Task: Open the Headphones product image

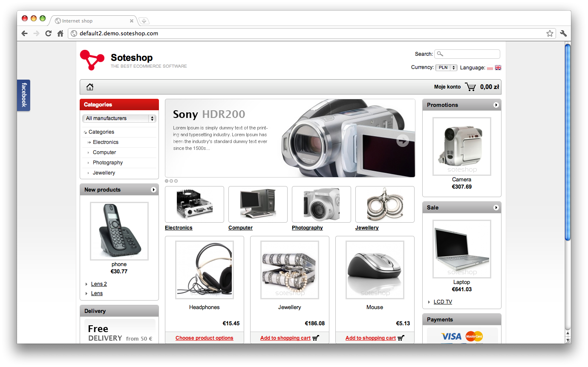Action: pos(205,270)
